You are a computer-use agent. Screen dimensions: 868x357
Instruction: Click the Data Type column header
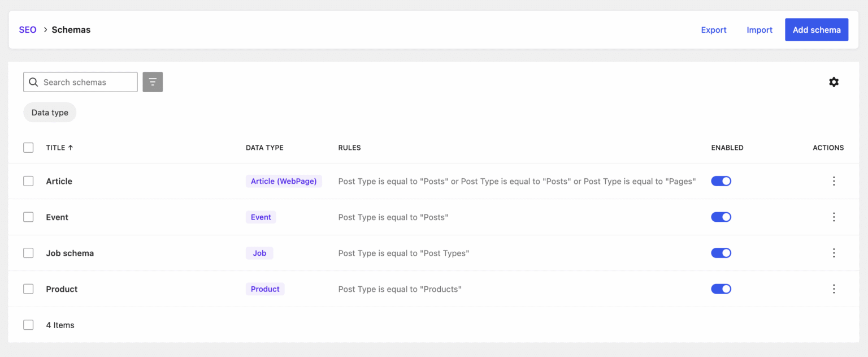click(x=264, y=148)
